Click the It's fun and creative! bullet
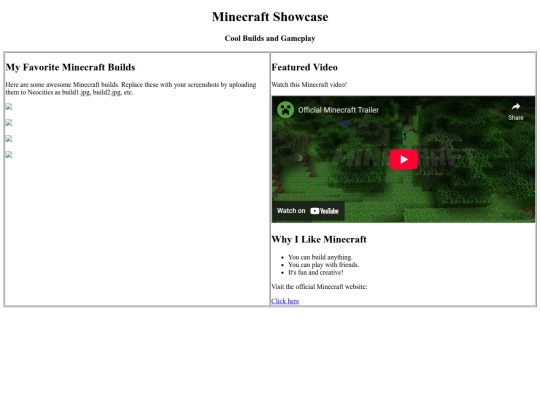 click(316, 272)
